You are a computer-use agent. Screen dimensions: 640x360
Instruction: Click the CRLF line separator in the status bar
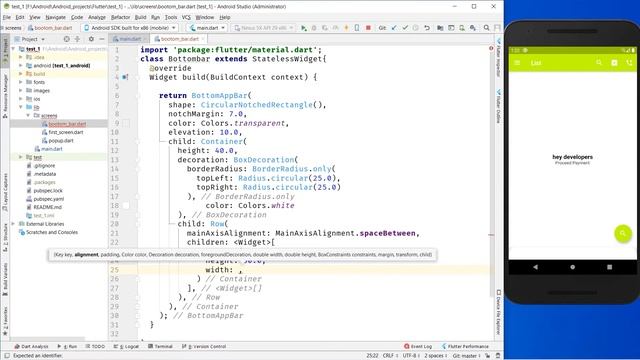pyautogui.click(x=390, y=356)
